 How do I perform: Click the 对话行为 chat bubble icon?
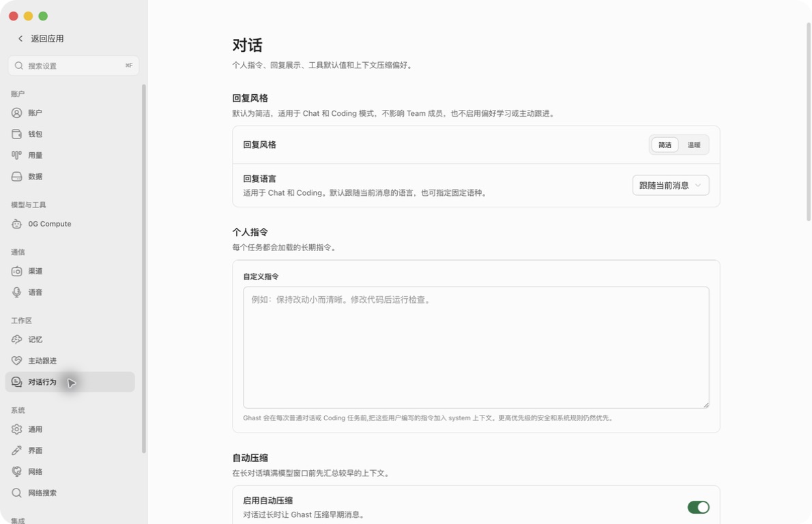(16, 382)
